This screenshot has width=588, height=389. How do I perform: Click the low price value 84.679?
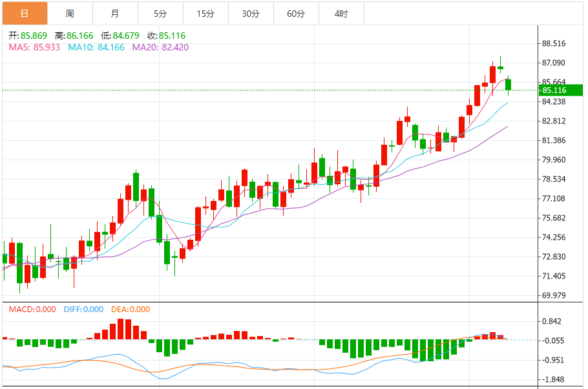(x=126, y=36)
